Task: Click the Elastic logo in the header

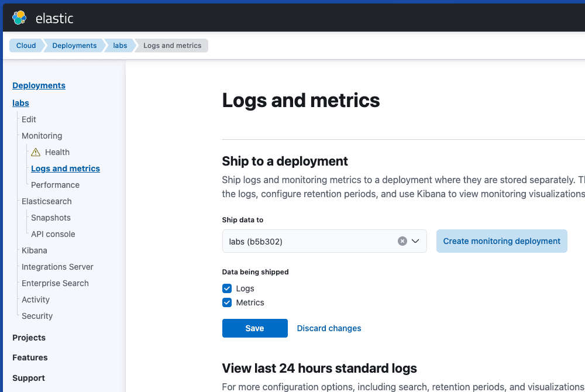Action: click(x=19, y=18)
